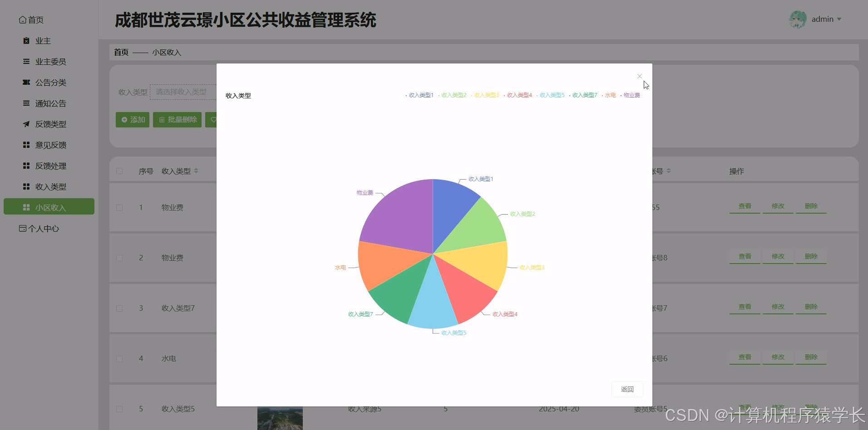Open the 请选择收入类型 dropdown
The image size is (868, 430).
[x=182, y=92]
